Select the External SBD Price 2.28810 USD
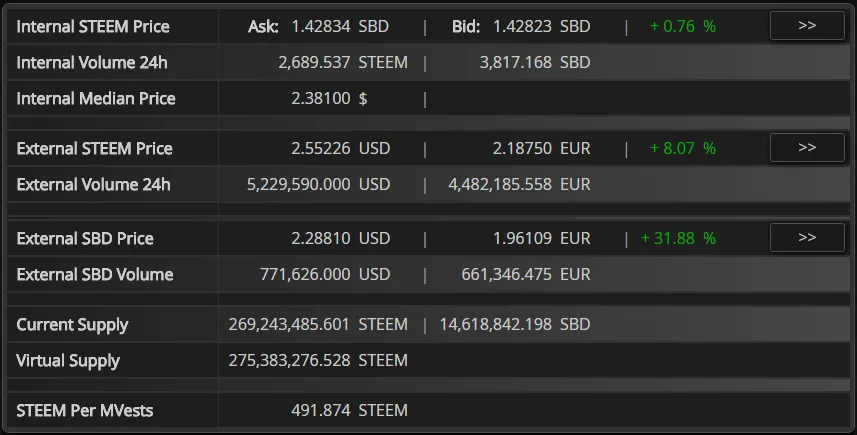The image size is (857, 435). [341, 239]
